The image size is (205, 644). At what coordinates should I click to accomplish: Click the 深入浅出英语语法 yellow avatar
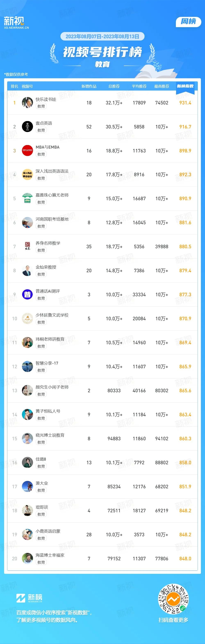[27, 175]
